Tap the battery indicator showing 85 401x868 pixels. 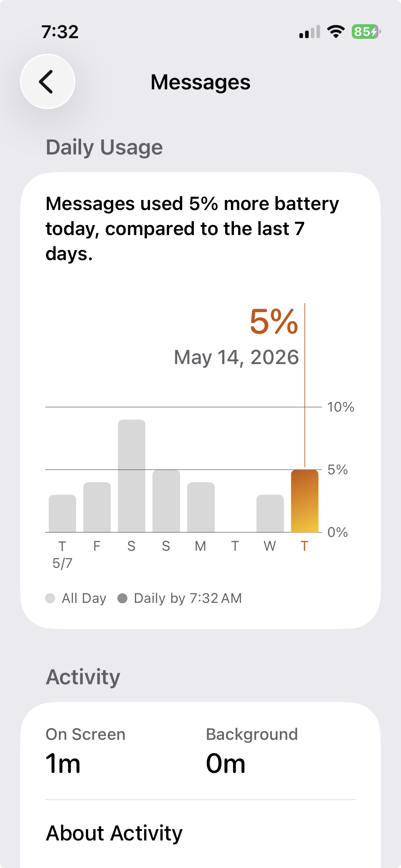tap(366, 31)
